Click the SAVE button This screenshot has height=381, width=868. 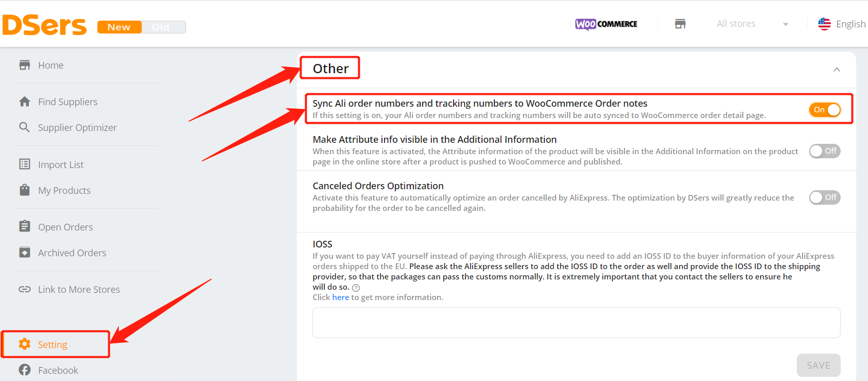coord(819,365)
